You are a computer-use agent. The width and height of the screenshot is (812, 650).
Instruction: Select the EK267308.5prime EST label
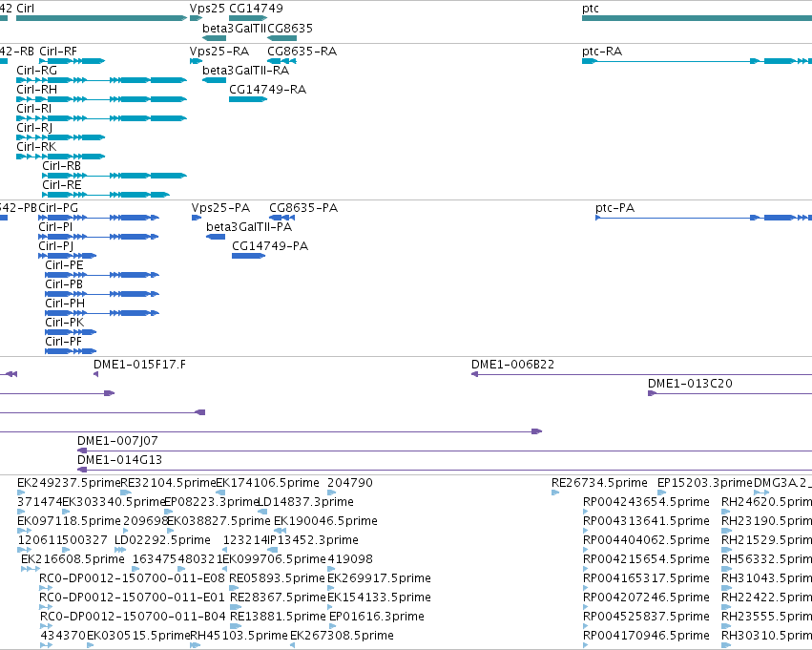click(x=342, y=636)
